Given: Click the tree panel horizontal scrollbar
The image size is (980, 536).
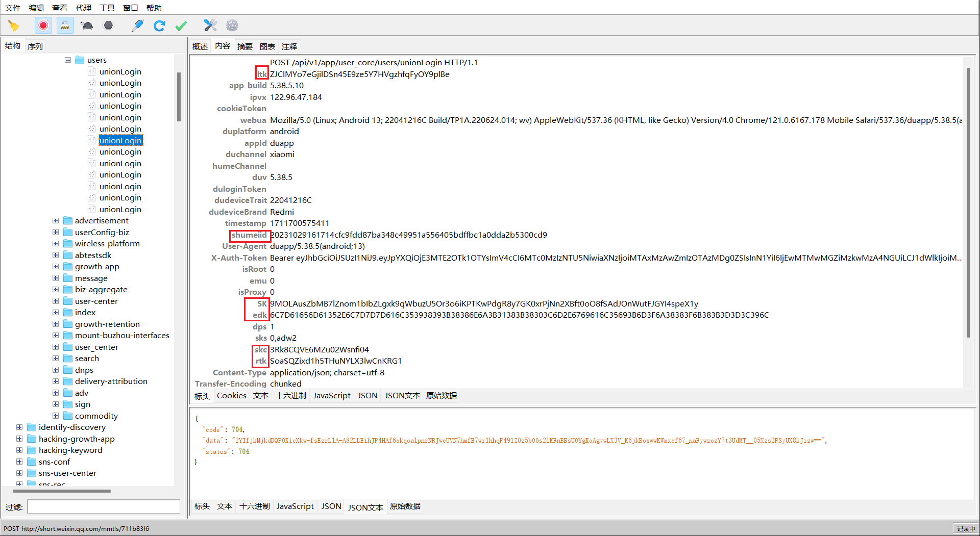Looking at the screenshot, I should coord(61,491).
